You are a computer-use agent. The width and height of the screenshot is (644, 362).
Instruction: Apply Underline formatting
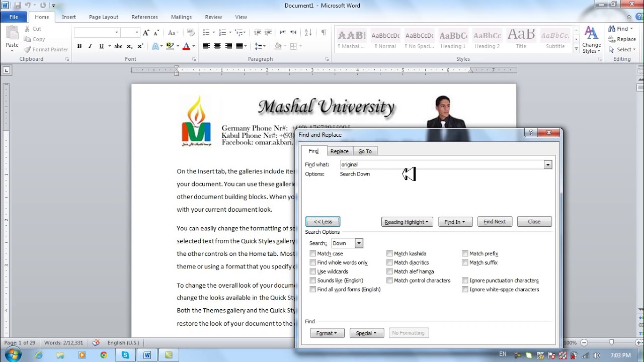tap(102, 46)
